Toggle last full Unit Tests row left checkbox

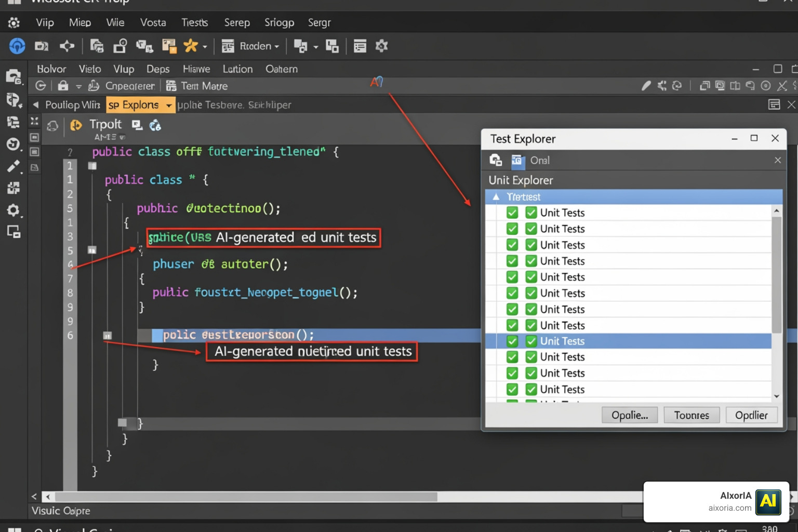[x=512, y=389]
